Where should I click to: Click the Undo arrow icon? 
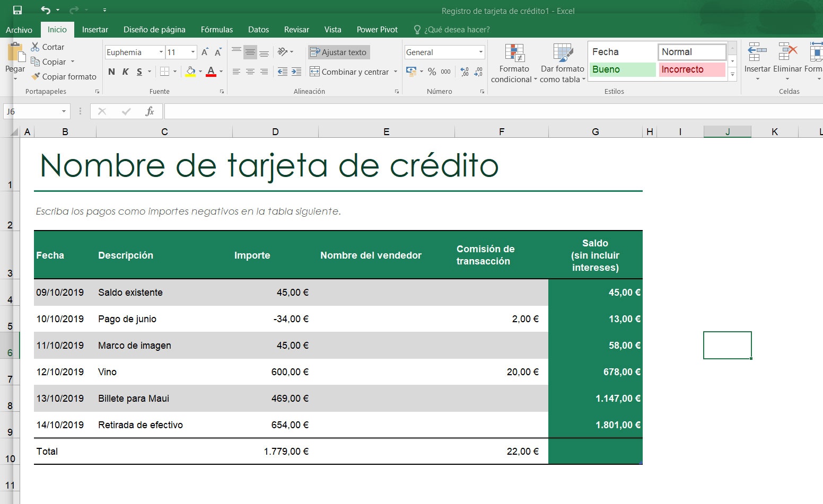[x=46, y=10]
